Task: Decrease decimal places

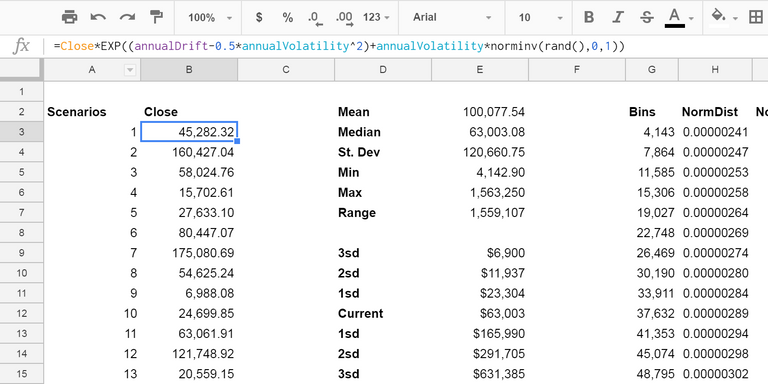Action: (316, 18)
